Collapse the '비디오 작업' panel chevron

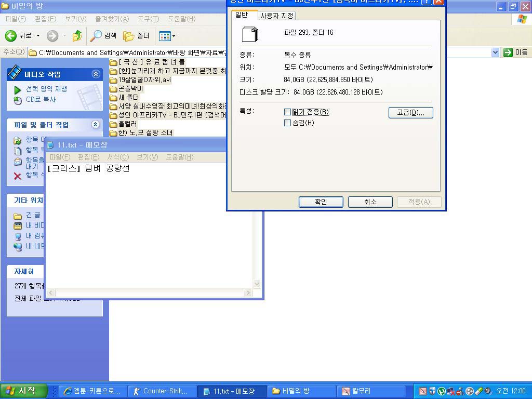click(96, 74)
